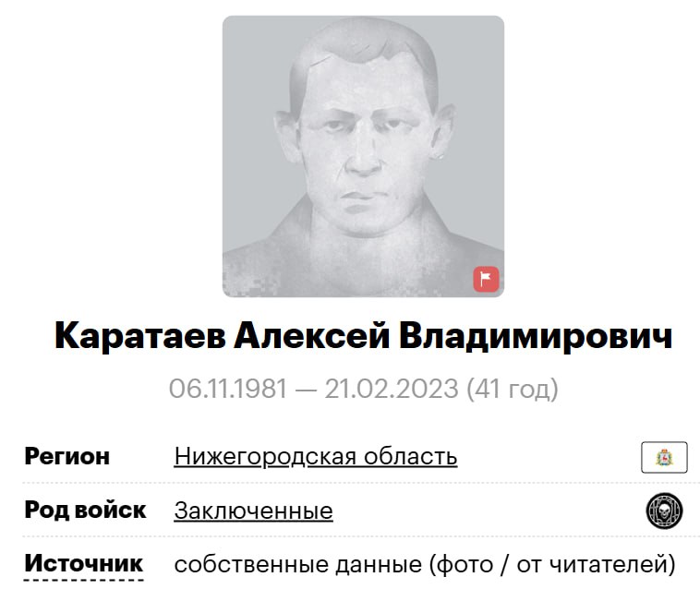The height and width of the screenshot is (589, 700).
Task: Open the Нижегородская область link
Action: pos(316,456)
